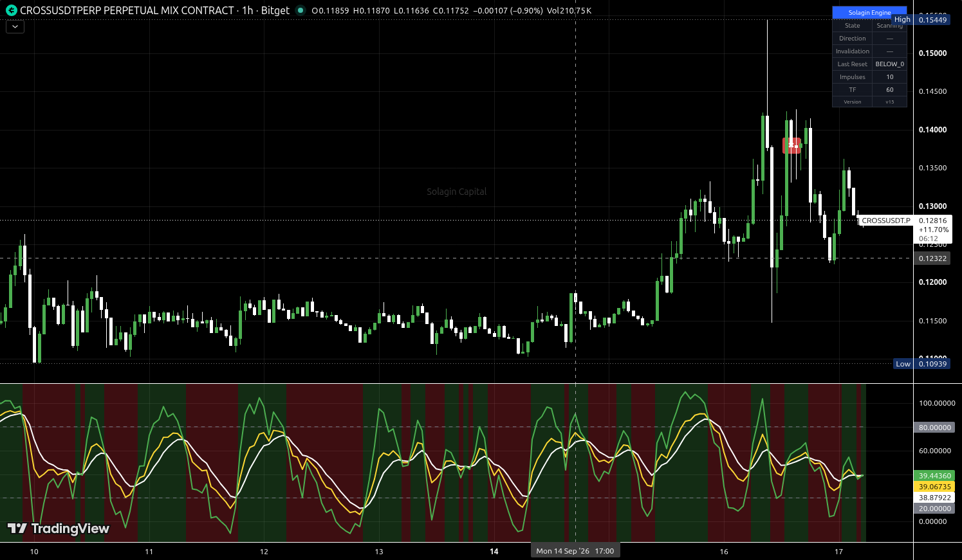Click the CROSSUSDTPERP PERPETUAL MIX CONTRACT symbol title
The height and width of the screenshot is (560, 962).
point(127,10)
